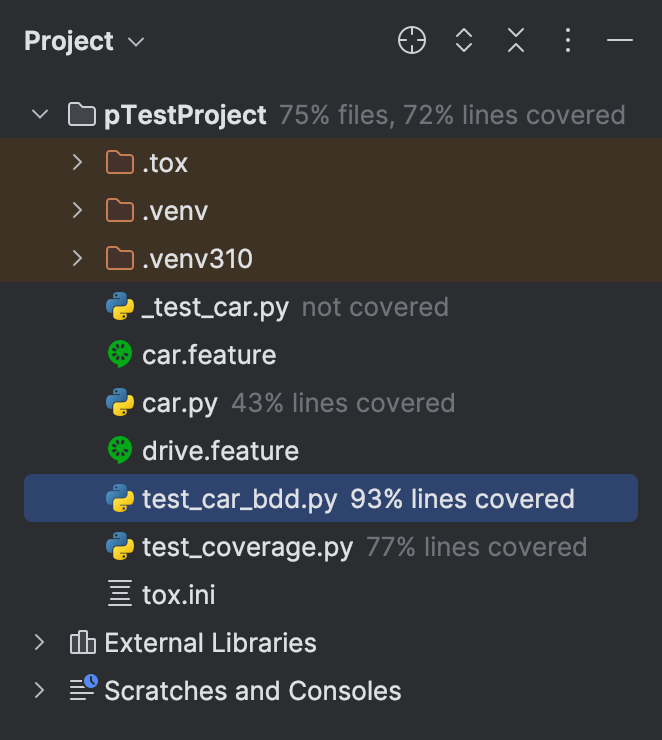Click the Expand Selected arrows icon
Screen dimensions: 662x740
(464, 40)
